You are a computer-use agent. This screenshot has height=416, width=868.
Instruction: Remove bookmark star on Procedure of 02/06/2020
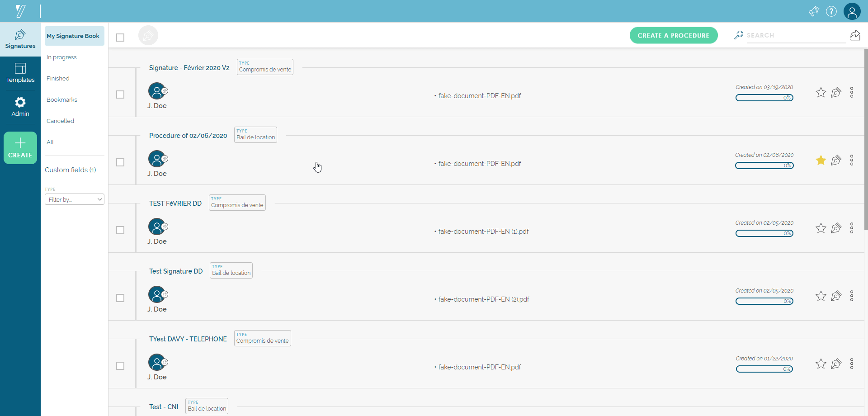tap(821, 161)
